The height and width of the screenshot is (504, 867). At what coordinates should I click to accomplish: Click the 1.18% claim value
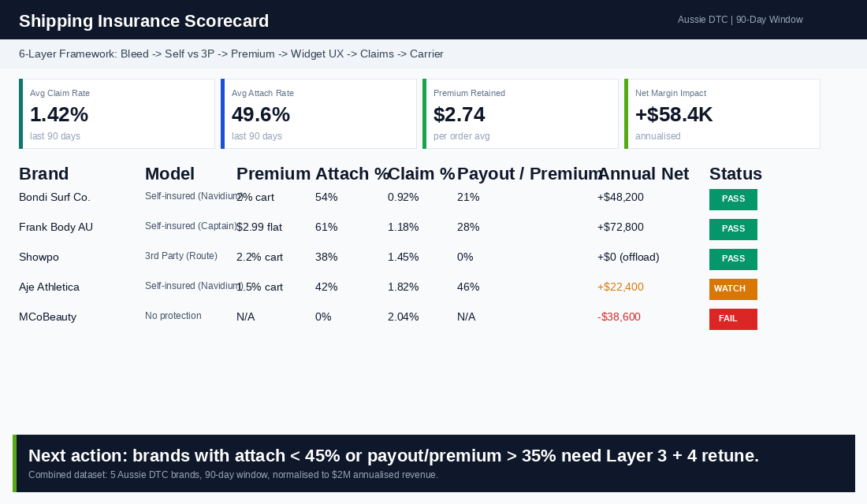(x=403, y=227)
